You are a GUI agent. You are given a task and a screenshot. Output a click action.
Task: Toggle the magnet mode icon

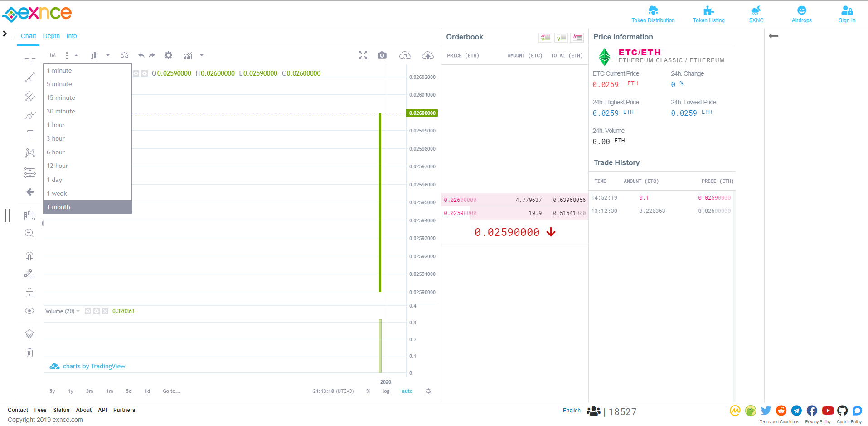click(x=29, y=256)
